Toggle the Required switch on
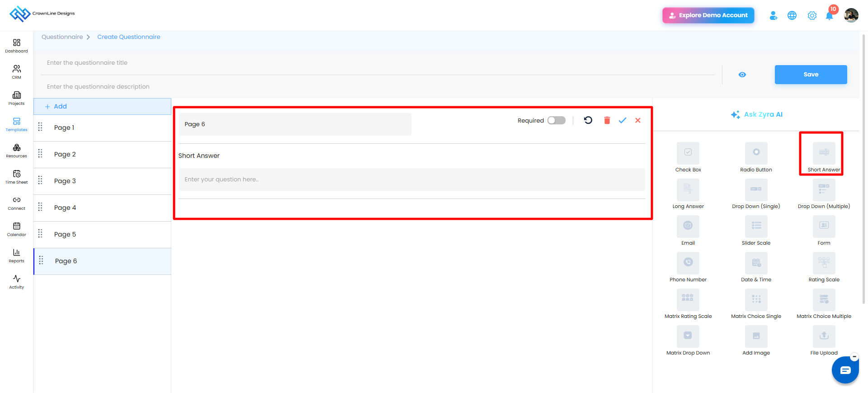The image size is (868, 393). (557, 120)
